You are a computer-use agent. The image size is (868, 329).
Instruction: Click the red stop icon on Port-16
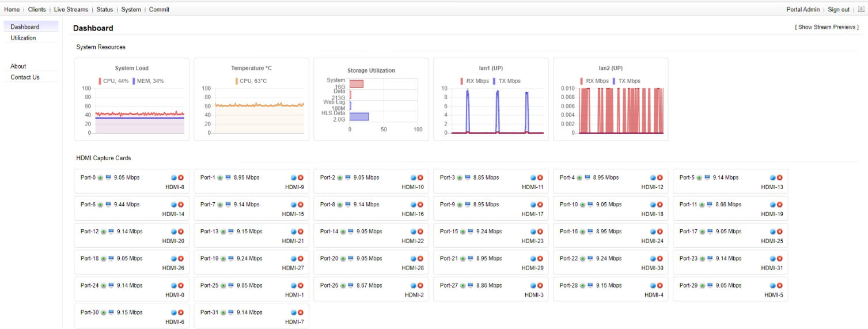[x=660, y=232]
